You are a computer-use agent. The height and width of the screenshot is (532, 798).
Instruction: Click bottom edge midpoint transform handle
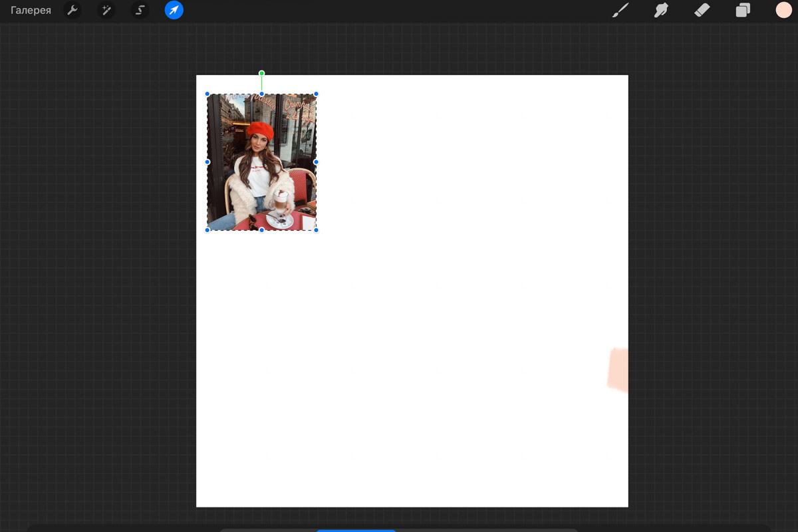pos(262,230)
